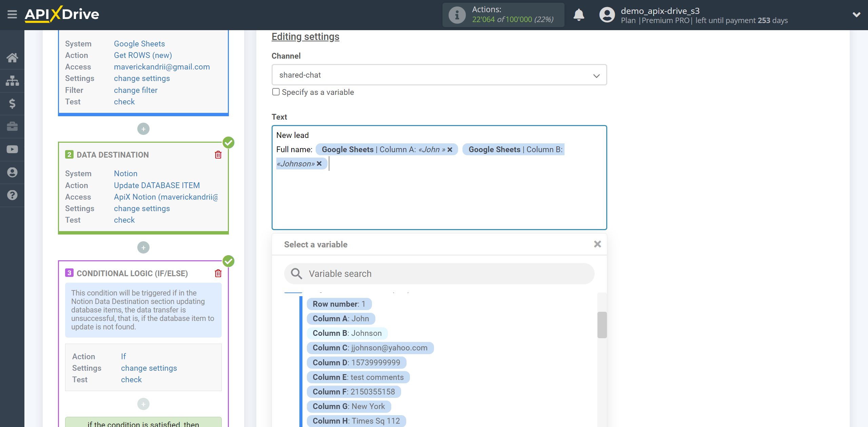Click the user avatar icon
Viewport: 868px width, 427px height.
607,15
